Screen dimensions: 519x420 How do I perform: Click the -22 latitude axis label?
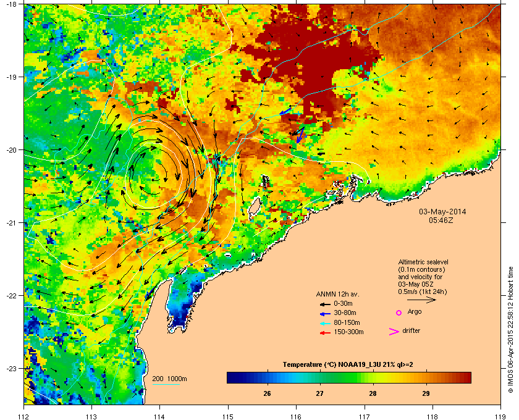click(x=11, y=296)
